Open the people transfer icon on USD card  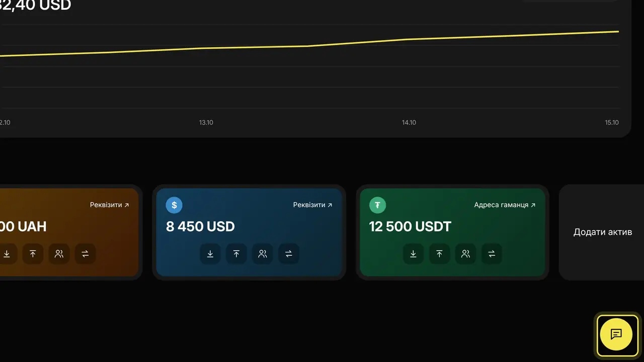pyautogui.click(x=263, y=254)
